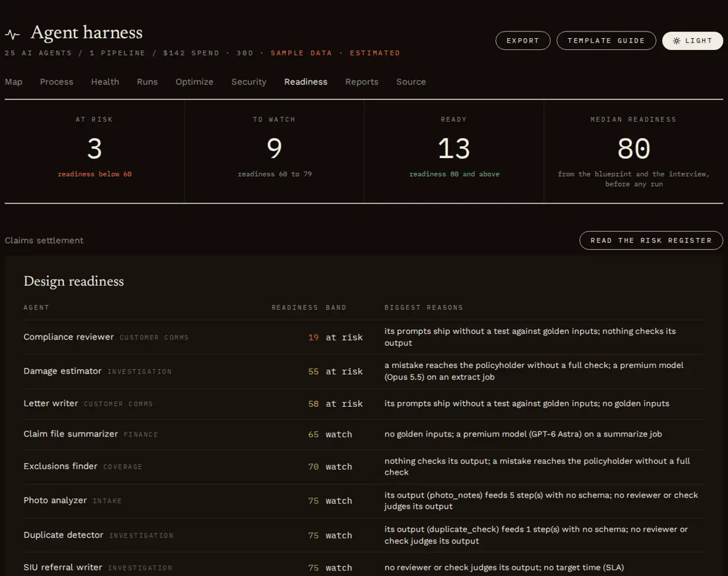Click the INTAKE tag on Photo analyzer
This screenshot has height=576, width=728.
(107, 501)
